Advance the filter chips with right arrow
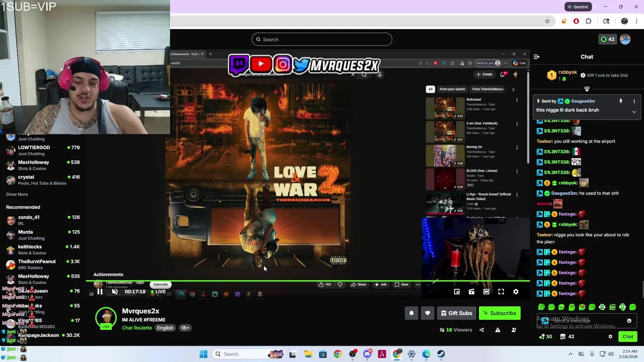The width and height of the screenshot is (644, 362). tap(513, 89)
